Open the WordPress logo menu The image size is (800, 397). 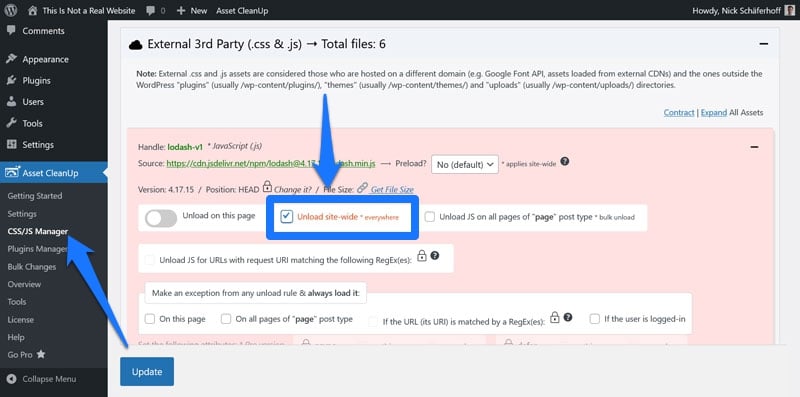point(11,10)
